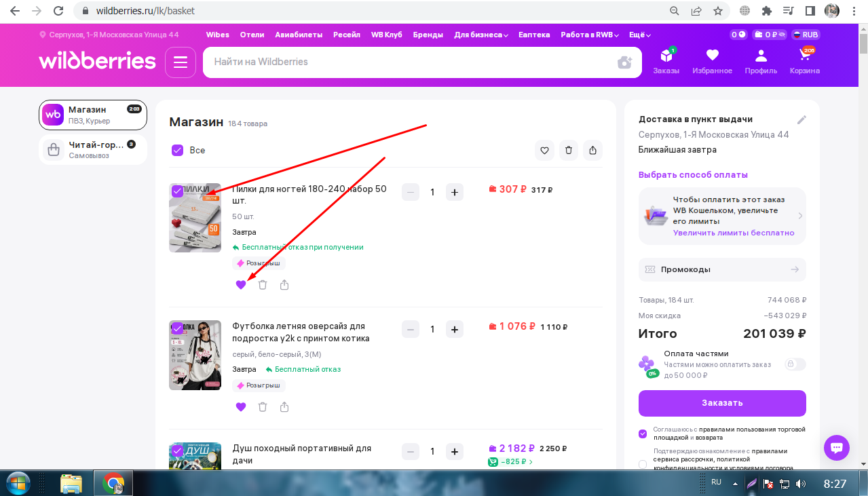The image size is (868, 496).
Task: Open Chrome zoom magnifier icon in address bar
Action: click(674, 11)
